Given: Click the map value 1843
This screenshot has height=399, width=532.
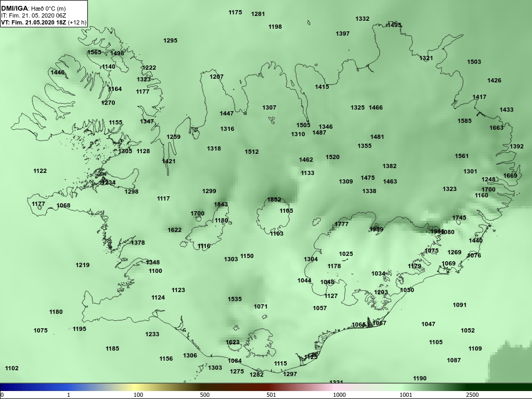Looking at the screenshot, I should point(221,204).
